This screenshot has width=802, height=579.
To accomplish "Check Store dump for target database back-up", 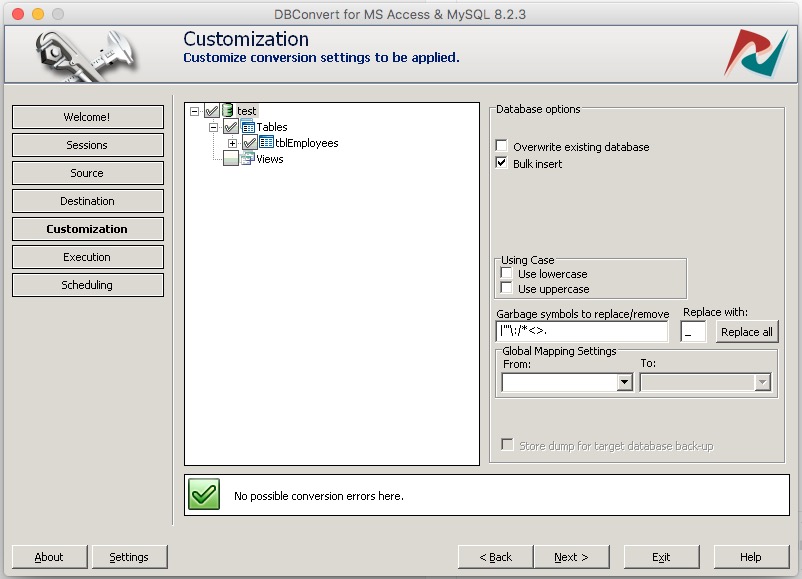I will coord(507,444).
